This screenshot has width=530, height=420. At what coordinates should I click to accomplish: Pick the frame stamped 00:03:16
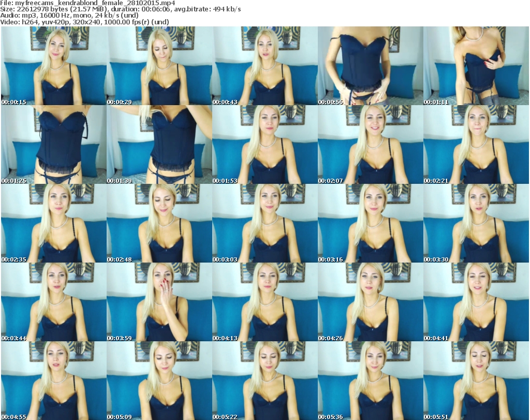click(x=370, y=223)
